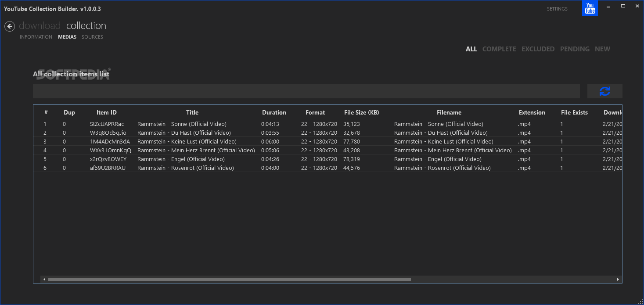This screenshot has height=305, width=644.
Task: Go back with the circular arrow icon
Action: tap(10, 26)
